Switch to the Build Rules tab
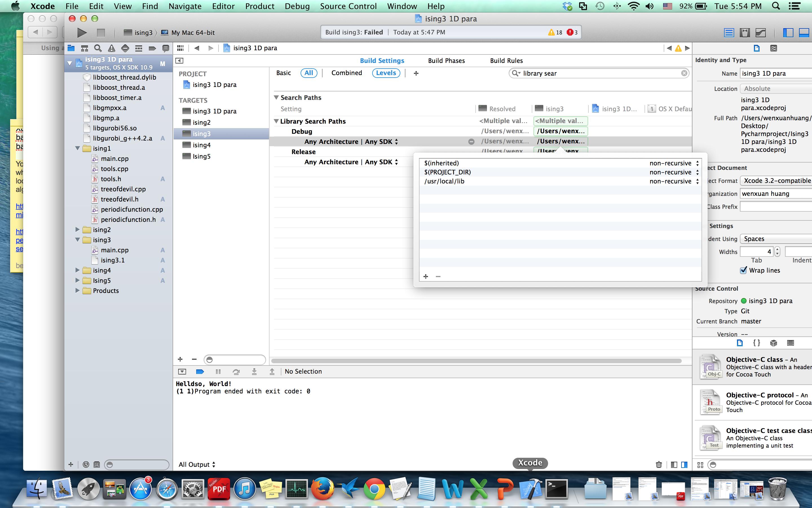The height and width of the screenshot is (508, 812). coord(506,60)
